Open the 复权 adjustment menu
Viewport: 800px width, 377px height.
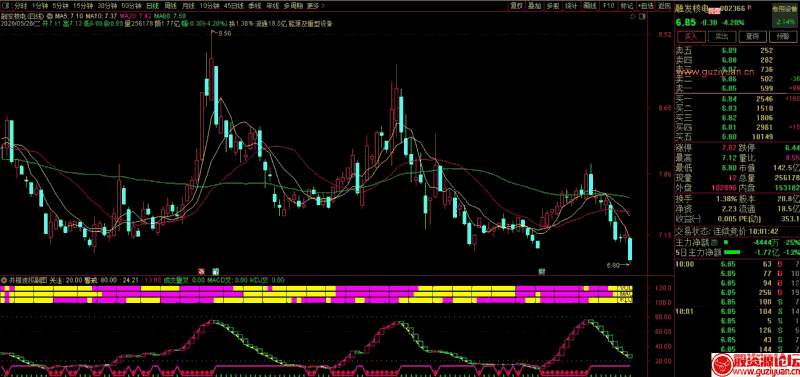pyautogui.click(x=516, y=6)
